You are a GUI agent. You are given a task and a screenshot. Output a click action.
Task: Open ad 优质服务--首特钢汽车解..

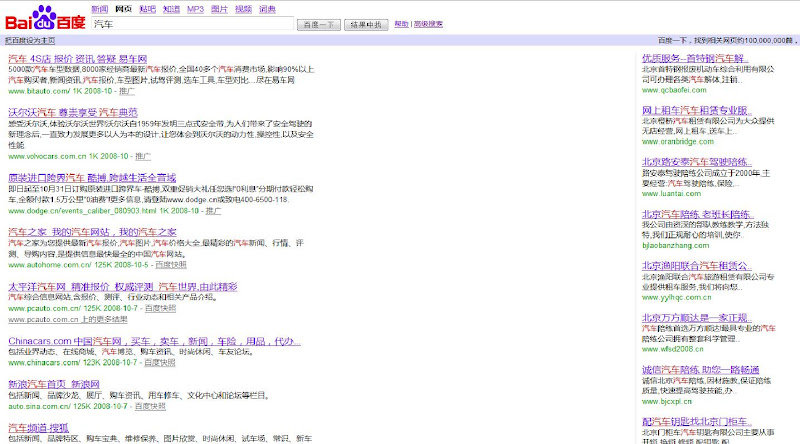pyautogui.click(x=695, y=58)
